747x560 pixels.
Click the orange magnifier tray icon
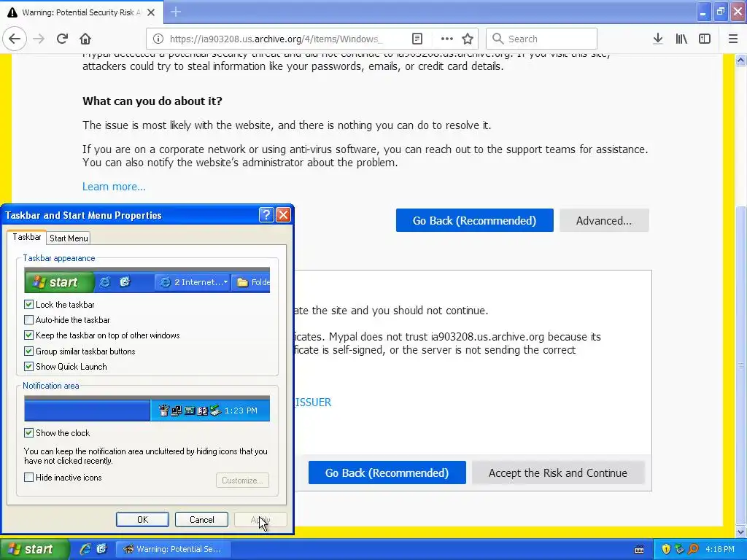pyautogui.click(x=693, y=549)
